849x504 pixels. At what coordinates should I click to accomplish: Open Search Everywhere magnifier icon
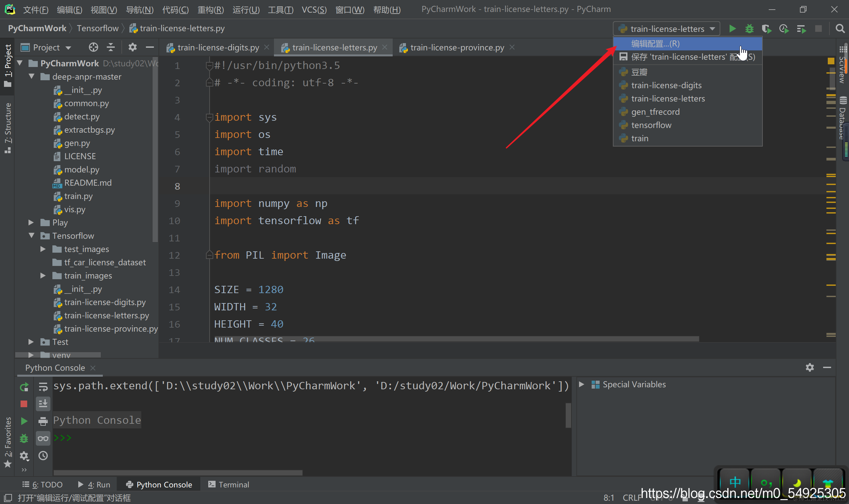[x=840, y=29]
